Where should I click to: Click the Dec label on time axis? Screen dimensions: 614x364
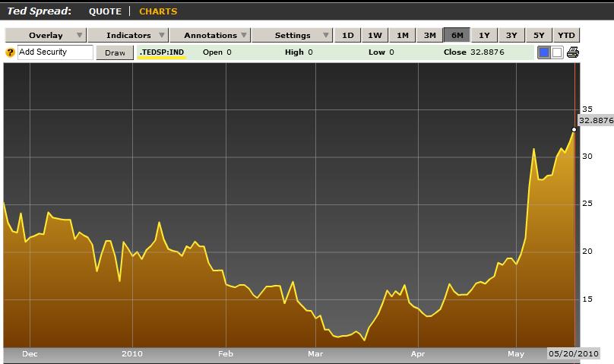[30, 354]
